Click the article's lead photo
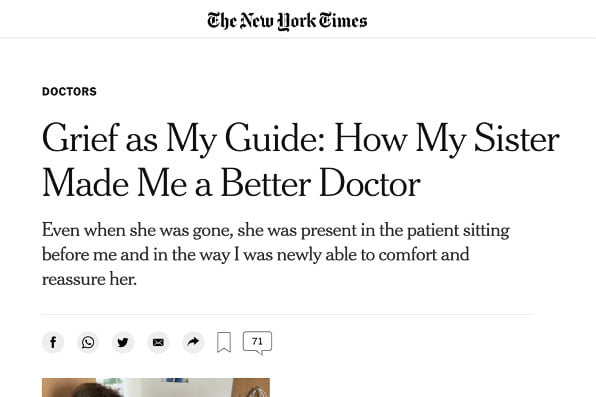 point(156,387)
